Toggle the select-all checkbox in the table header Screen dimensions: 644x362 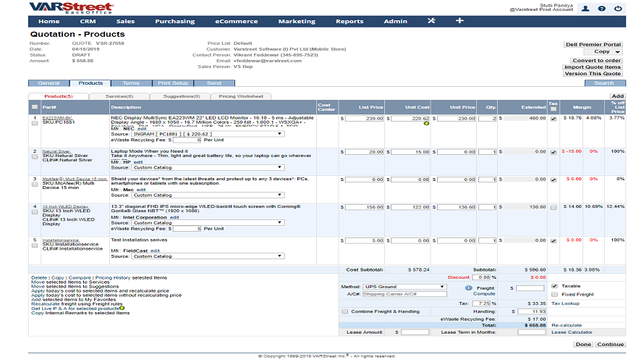point(35,107)
